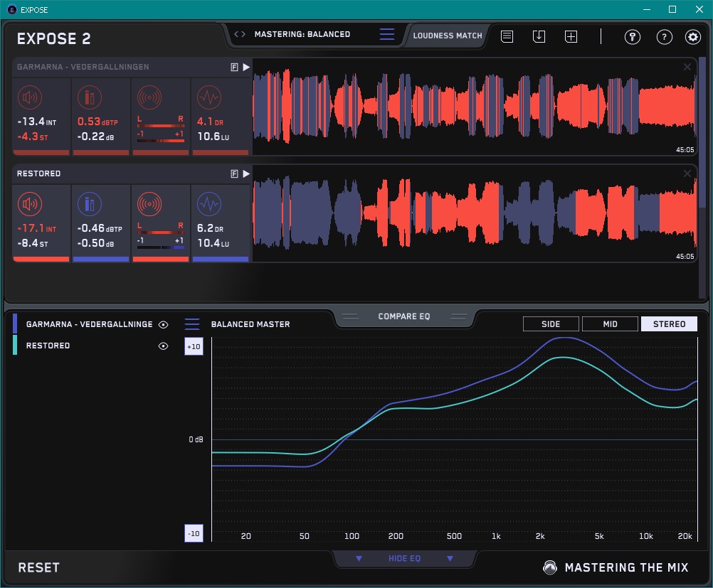
Task: Click dynamic range waveform icon for Garmarna track
Action: pos(208,97)
